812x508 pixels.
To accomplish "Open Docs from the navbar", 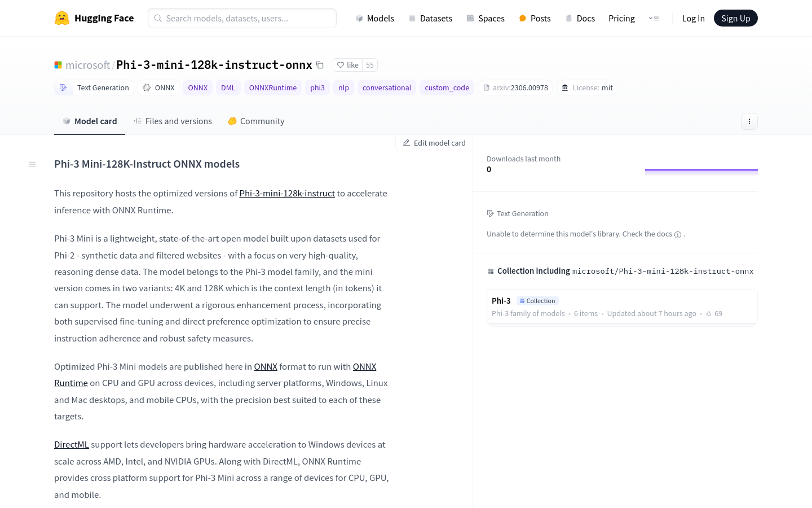I will point(580,18).
